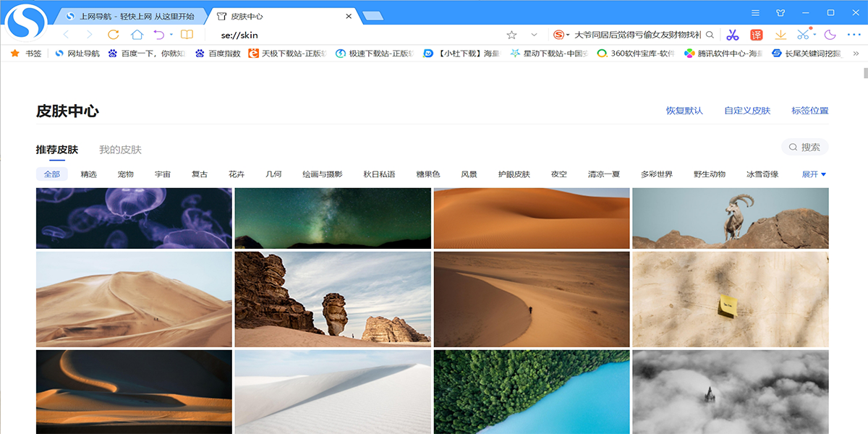Screen dimensions: 868x434
Task: Open the 标签位置 settings link
Action: [809, 110]
